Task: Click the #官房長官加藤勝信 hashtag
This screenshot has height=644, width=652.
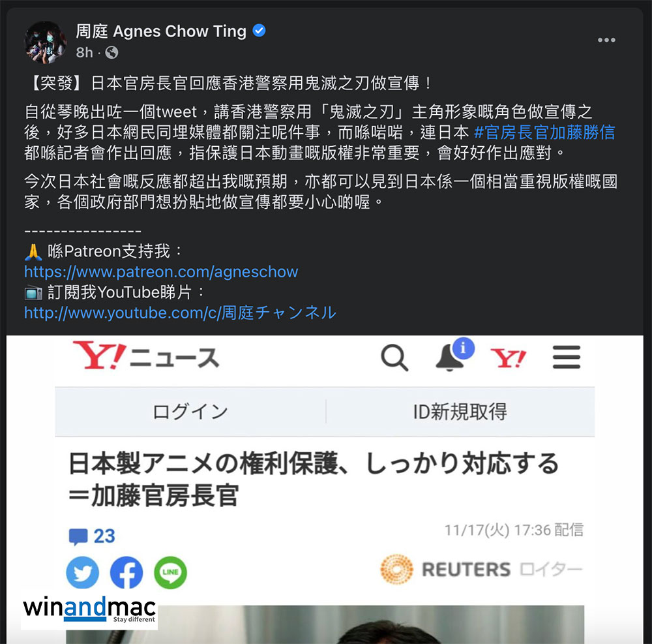Action: 544,132
